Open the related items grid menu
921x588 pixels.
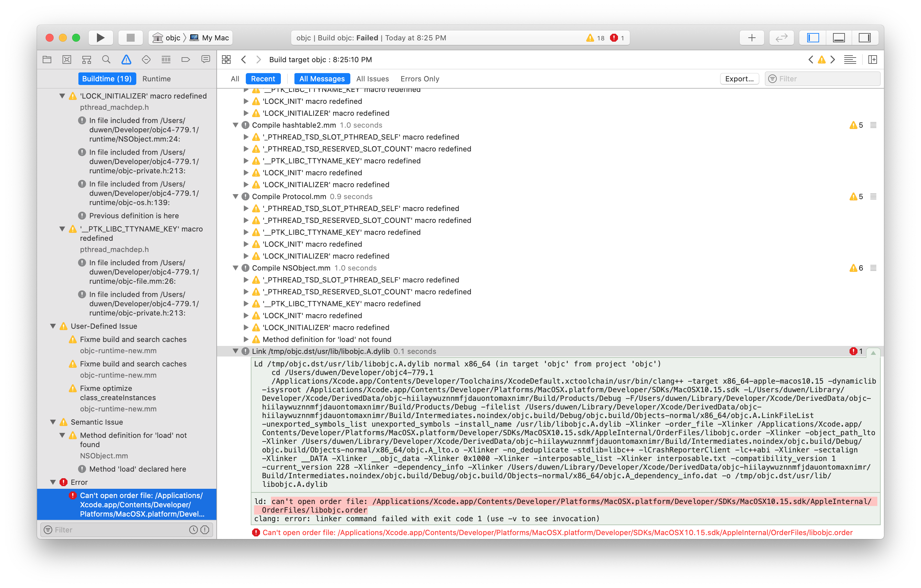click(x=226, y=59)
